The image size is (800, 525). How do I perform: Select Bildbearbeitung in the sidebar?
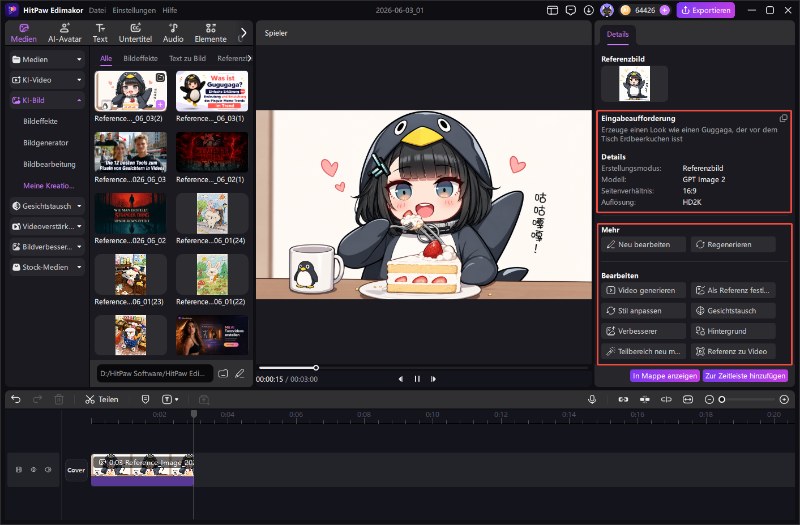49,164
